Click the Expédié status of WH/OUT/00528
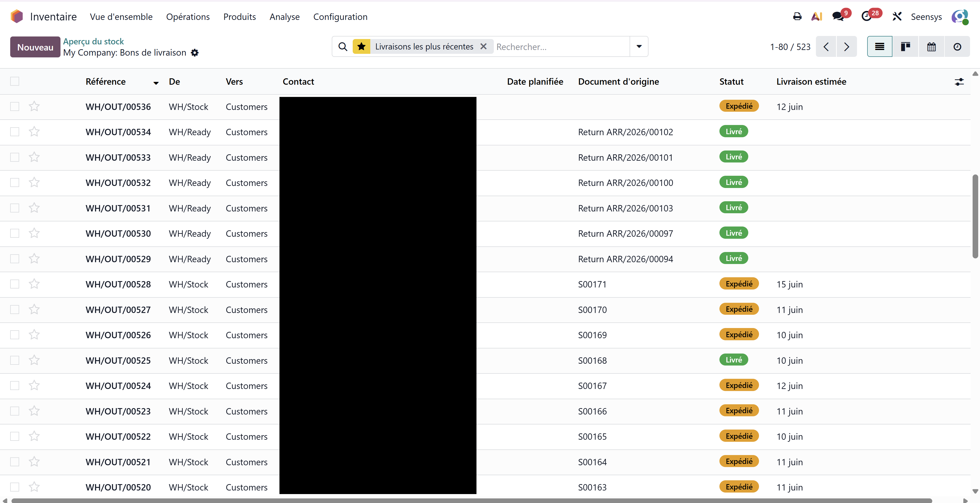 739,284
